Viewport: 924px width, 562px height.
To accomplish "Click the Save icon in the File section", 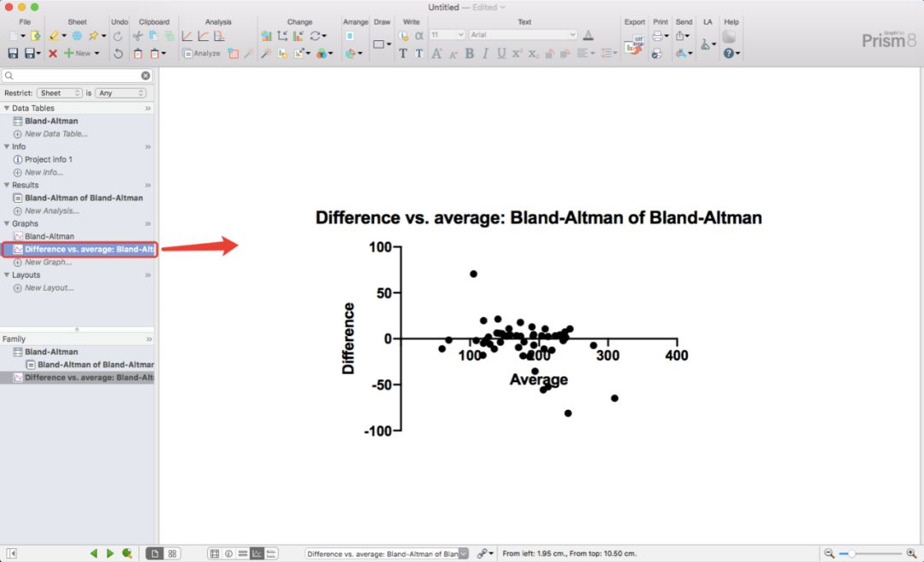I will pyautogui.click(x=11, y=51).
